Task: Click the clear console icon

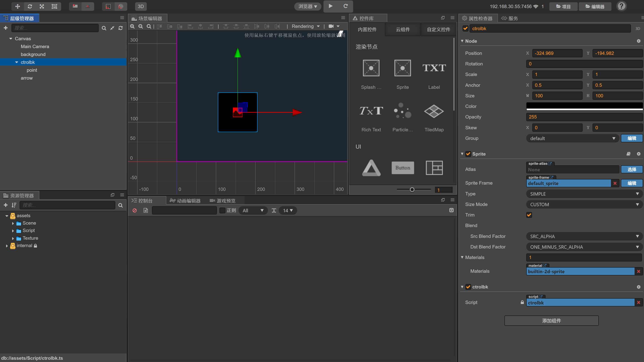Action: tap(134, 210)
